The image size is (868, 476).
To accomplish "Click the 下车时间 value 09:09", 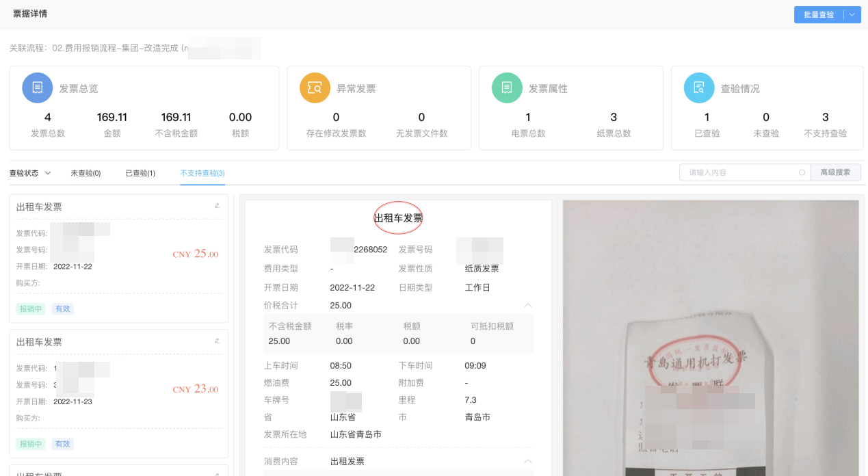I will [475, 366].
